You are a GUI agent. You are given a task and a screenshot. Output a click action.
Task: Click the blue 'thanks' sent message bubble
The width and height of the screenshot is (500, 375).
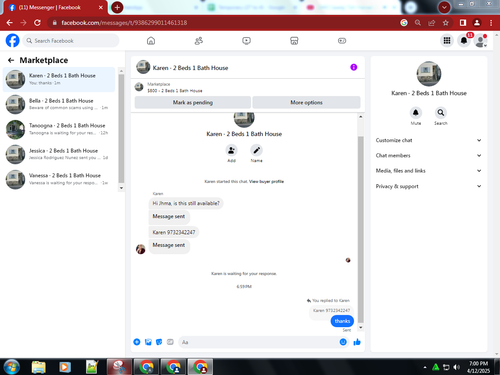click(342, 321)
